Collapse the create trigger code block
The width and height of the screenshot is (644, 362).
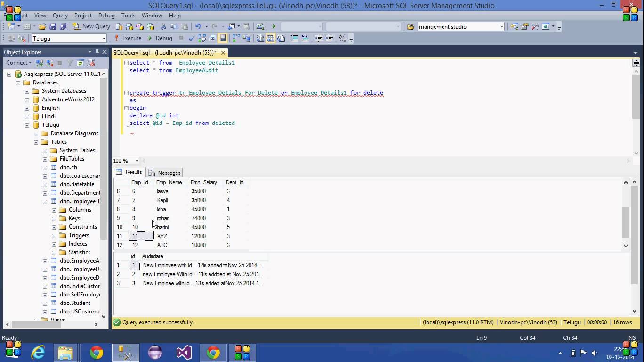[x=126, y=93]
